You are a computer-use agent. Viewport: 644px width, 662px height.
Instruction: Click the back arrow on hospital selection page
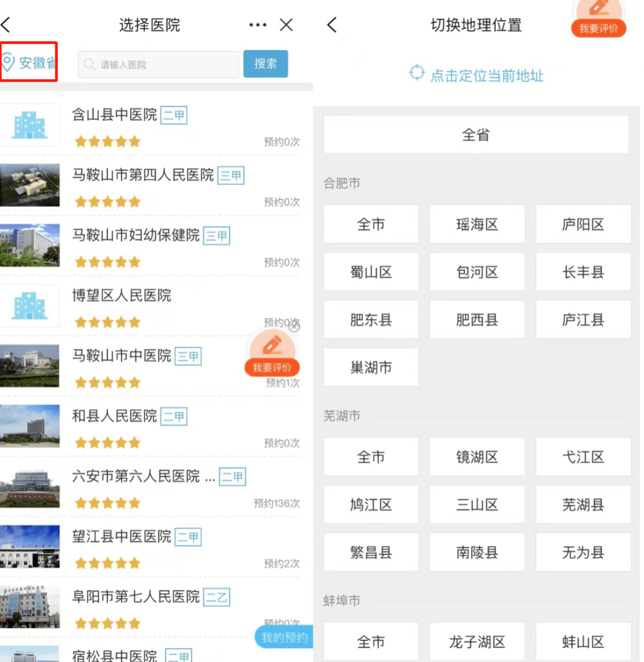[x=6, y=25]
